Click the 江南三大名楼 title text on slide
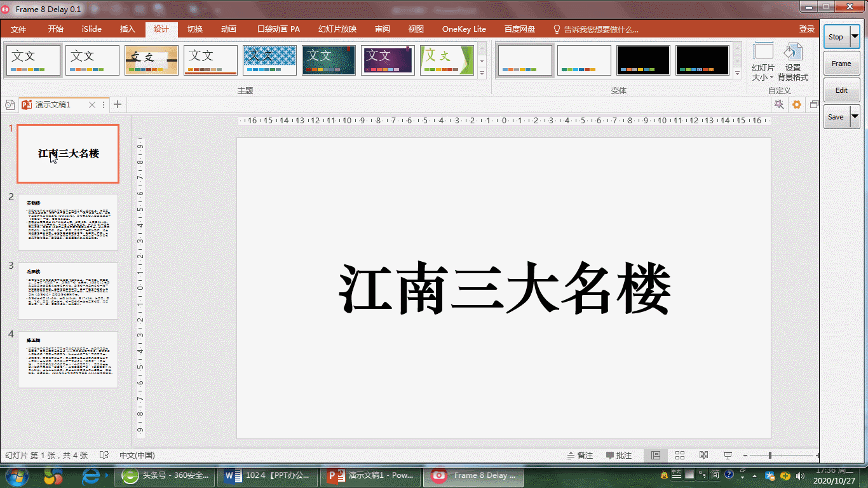Viewport: 868px width, 488px height. pyautogui.click(x=505, y=290)
